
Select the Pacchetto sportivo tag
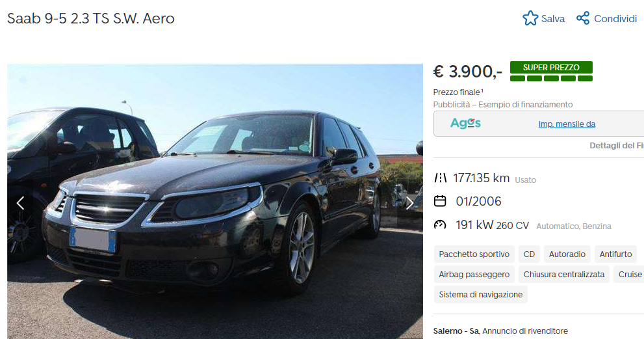click(474, 254)
